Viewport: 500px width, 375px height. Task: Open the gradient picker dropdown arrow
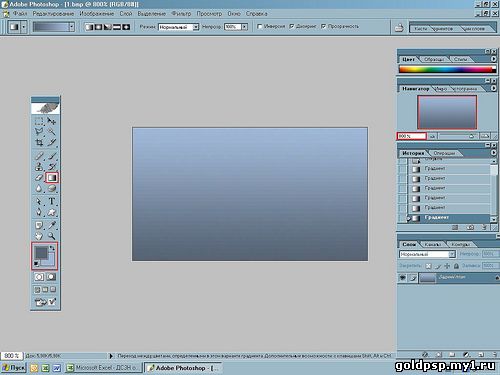click(72, 27)
